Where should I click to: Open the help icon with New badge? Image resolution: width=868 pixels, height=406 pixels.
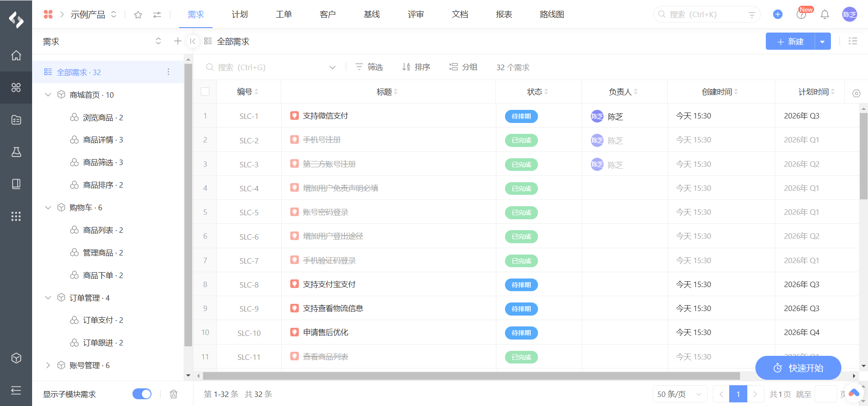(801, 14)
